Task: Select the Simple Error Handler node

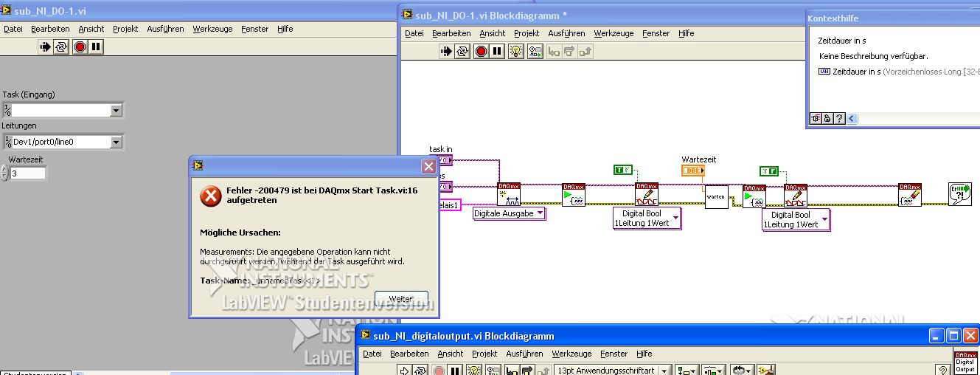Action: (960, 194)
